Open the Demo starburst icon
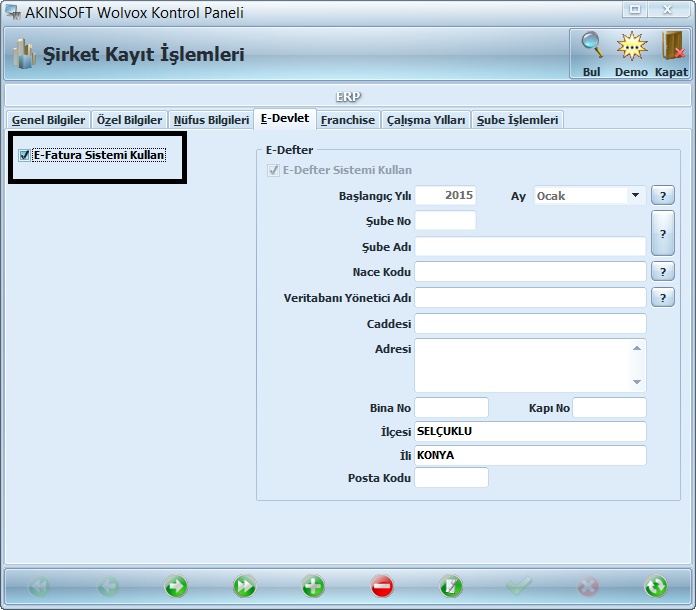 coord(632,46)
